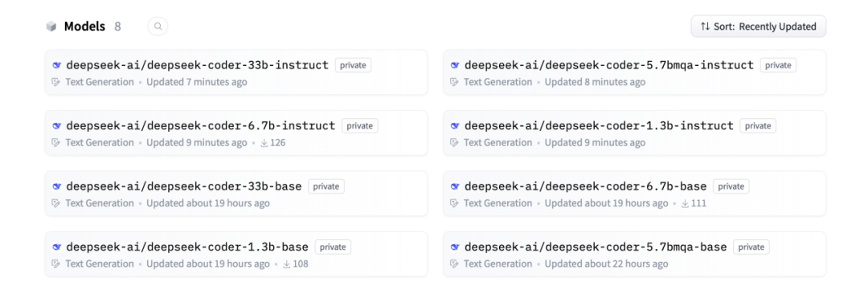
Task: Click DeepSeek whale avatar on 33b-instruct card
Action: (56, 65)
